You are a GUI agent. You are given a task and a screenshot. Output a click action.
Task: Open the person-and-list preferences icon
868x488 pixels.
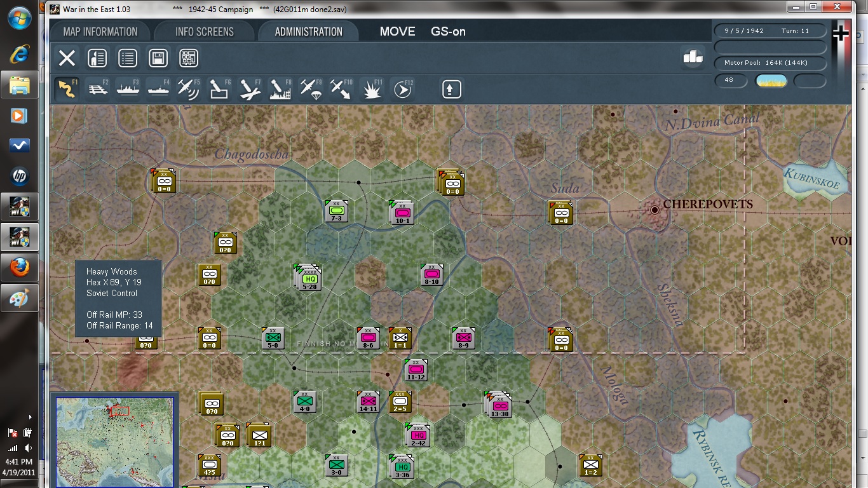click(97, 58)
